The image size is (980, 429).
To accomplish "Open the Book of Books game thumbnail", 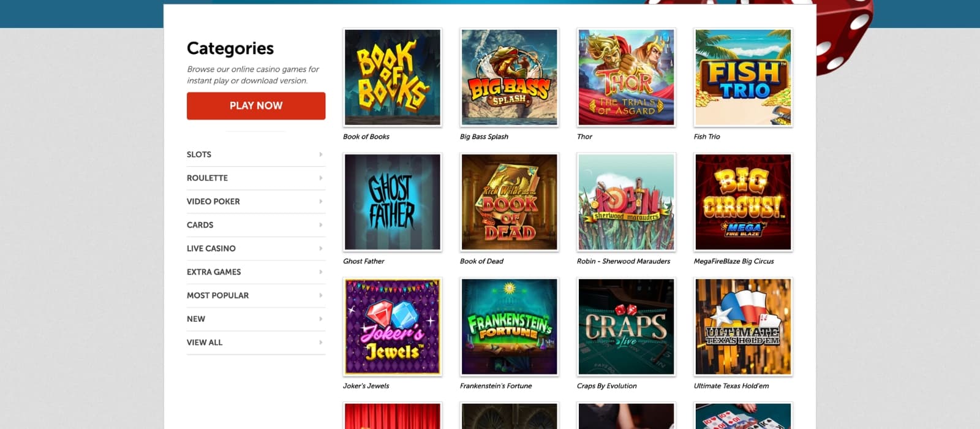I will (x=393, y=77).
